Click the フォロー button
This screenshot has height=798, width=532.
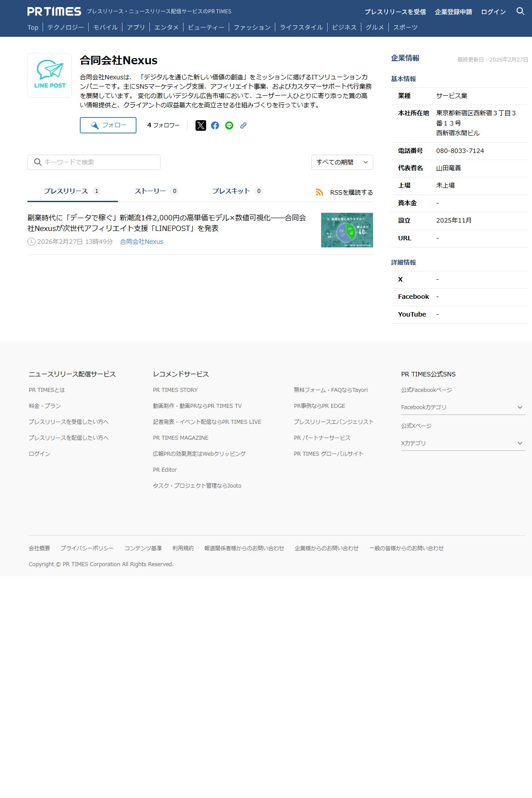[x=108, y=125]
